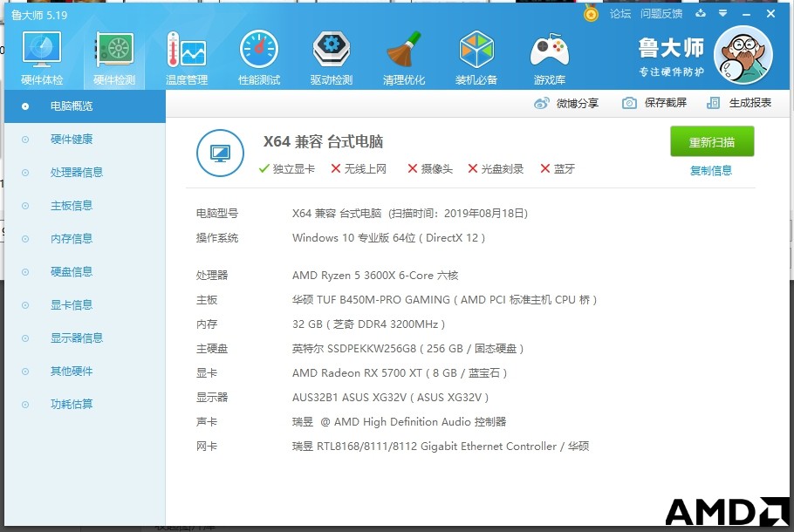Click 保存截屏 to save screenshot

654,103
